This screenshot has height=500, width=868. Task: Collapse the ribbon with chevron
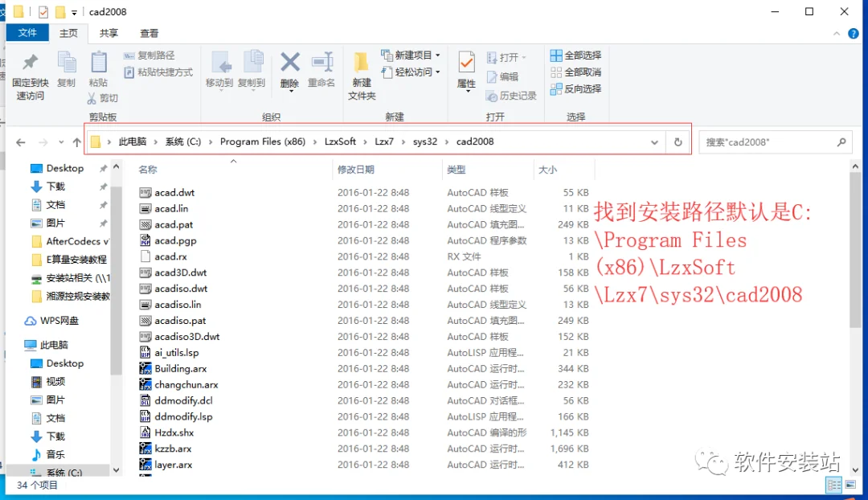pyautogui.click(x=837, y=34)
